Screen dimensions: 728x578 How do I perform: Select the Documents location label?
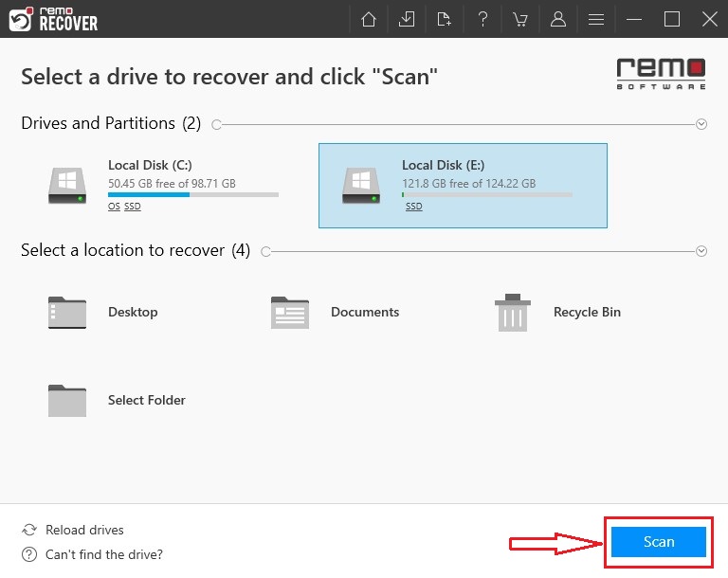click(365, 312)
